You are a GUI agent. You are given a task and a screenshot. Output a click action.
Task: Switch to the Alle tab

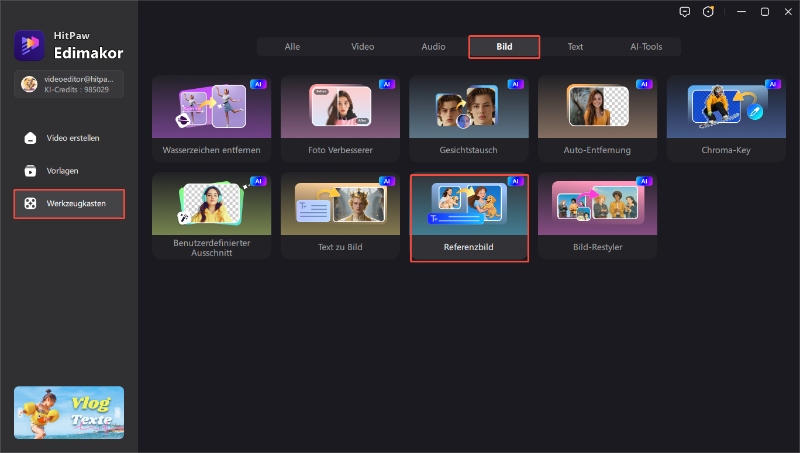(292, 47)
